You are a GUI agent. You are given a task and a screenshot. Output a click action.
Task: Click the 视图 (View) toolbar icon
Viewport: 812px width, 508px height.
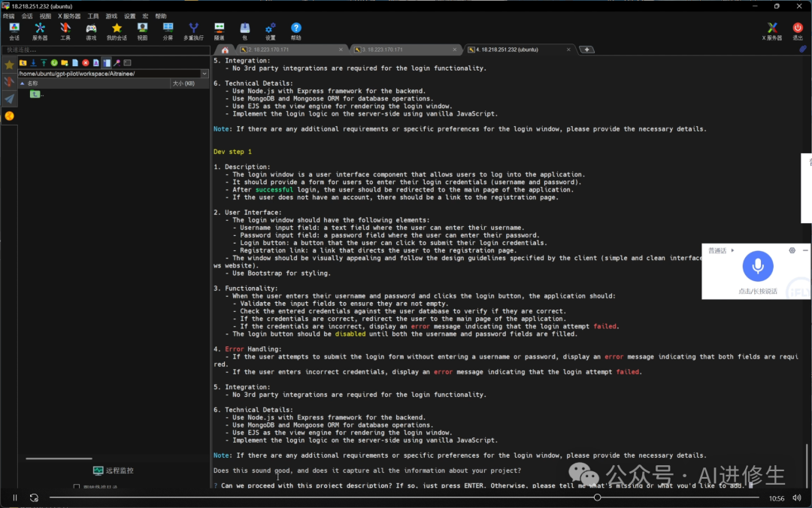tap(142, 31)
